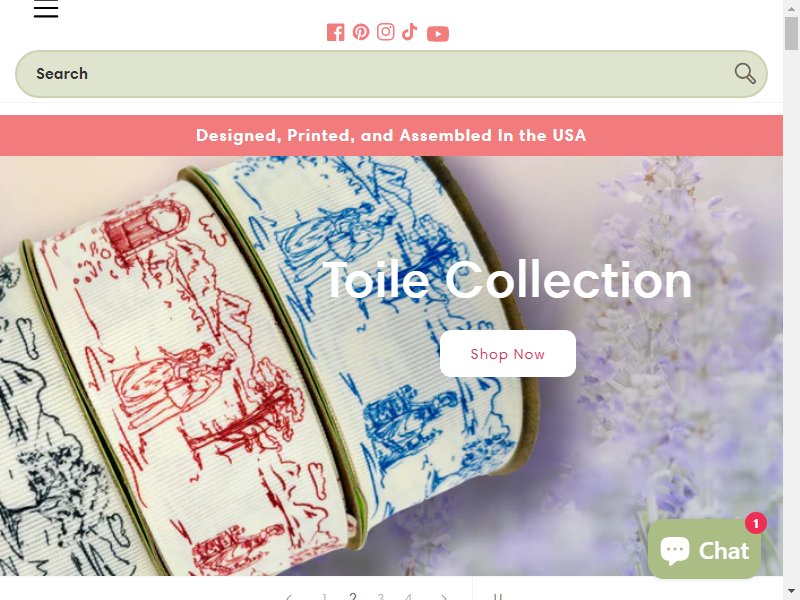Image resolution: width=800 pixels, height=600 pixels.
Task: Select the Toile Collection heading
Action: pyautogui.click(x=507, y=280)
